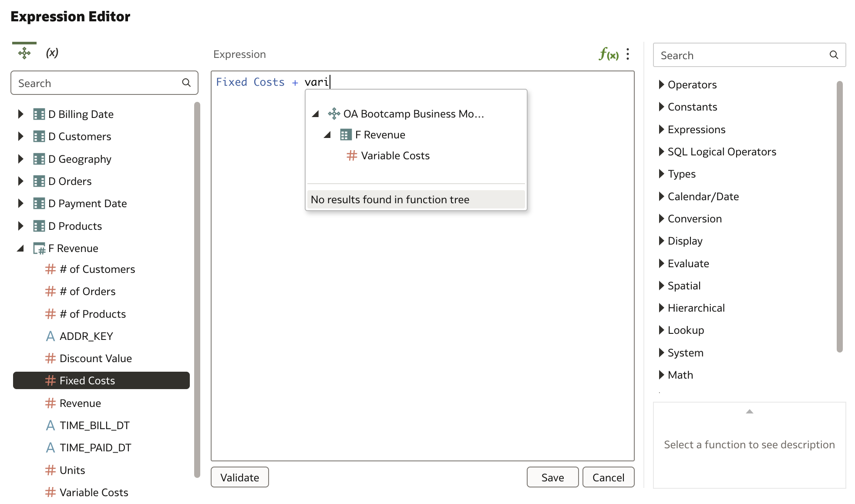855x504 pixels.
Task: Click the attribute icon beside TIME_PAID_DT
Action: click(x=50, y=447)
